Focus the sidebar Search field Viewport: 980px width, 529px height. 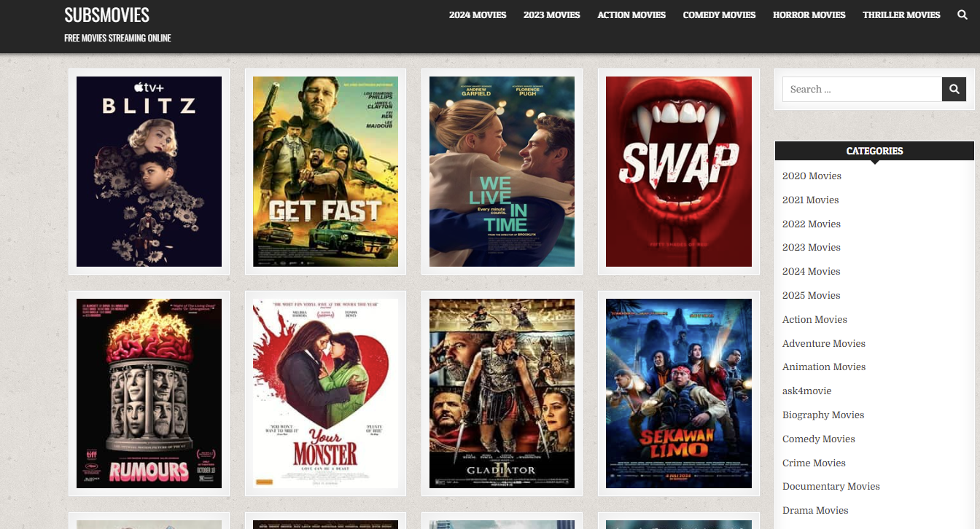pyautogui.click(x=862, y=89)
